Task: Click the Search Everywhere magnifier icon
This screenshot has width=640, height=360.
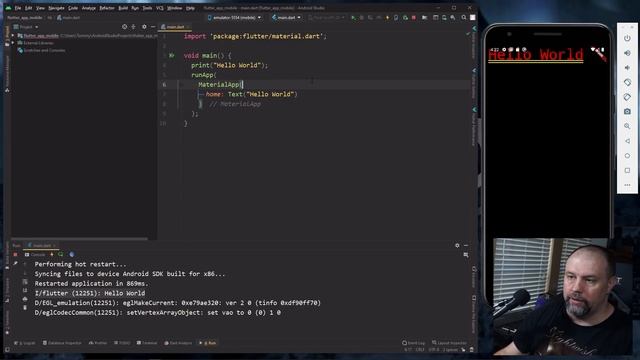Action: 464,18
